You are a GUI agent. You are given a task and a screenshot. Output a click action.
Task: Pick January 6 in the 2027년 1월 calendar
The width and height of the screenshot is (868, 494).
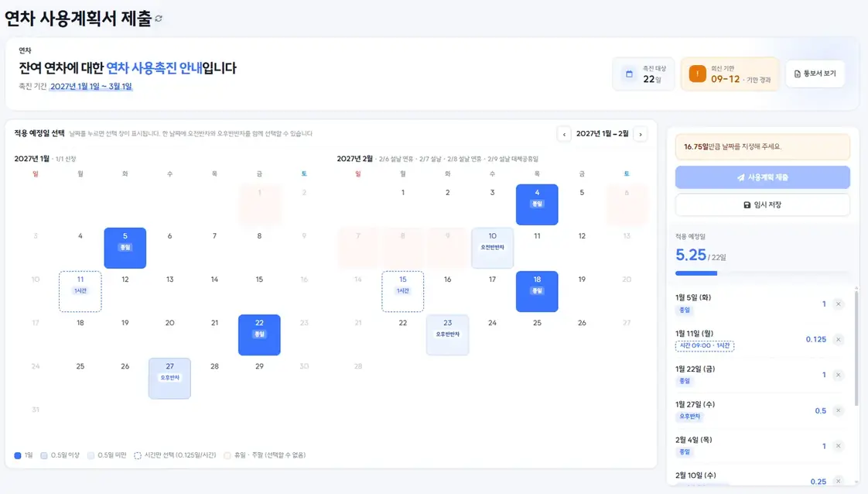pyautogui.click(x=170, y=248)
